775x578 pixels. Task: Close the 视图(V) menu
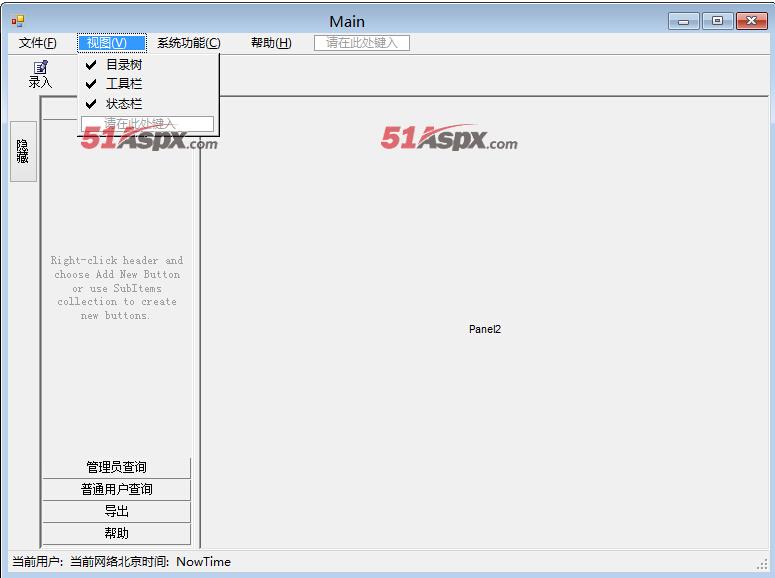tap(112, 43)
